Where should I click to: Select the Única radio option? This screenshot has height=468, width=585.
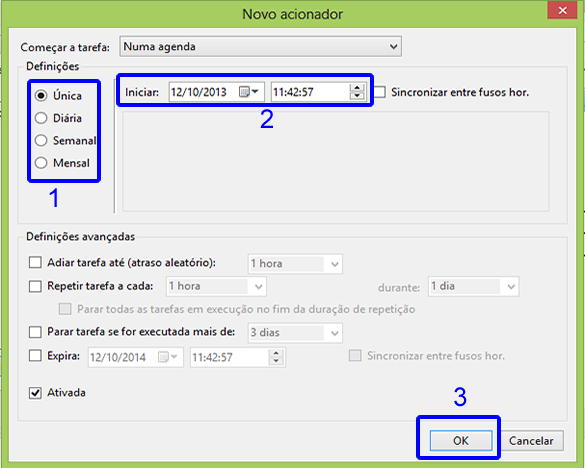coord(41,96)
